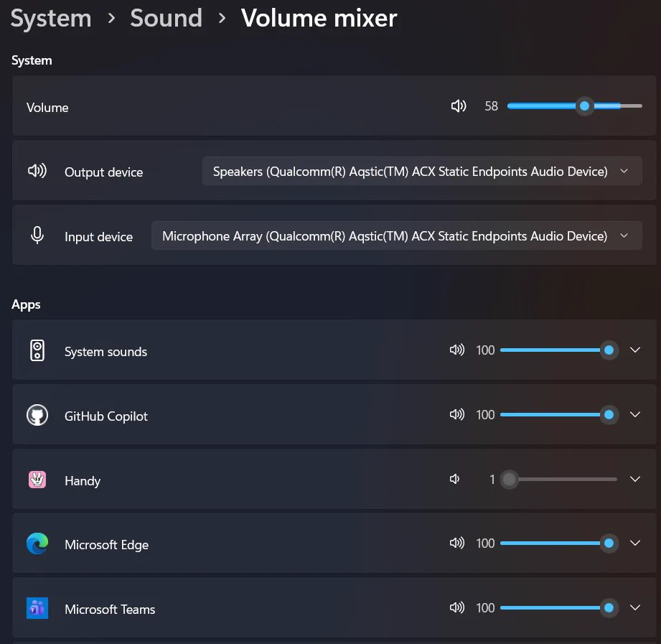Click the Microsoft Teams app icon
The width and height of the screenshot is (661, 644).
[x=37, y=607]
